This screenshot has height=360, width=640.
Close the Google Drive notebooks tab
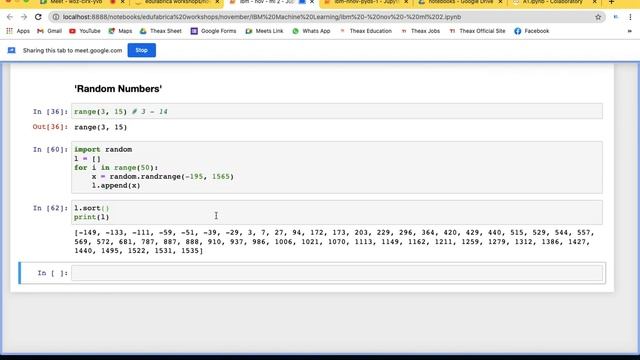(x=500, y=2)
